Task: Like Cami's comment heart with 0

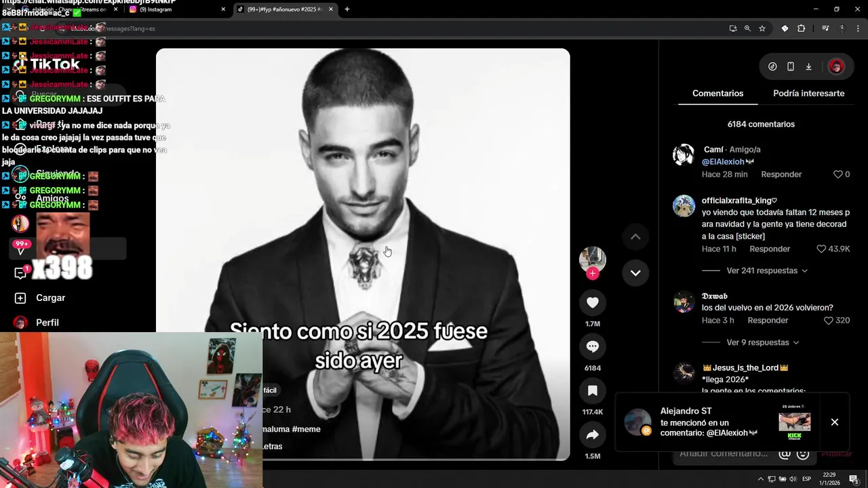Action: coord(837,174)
